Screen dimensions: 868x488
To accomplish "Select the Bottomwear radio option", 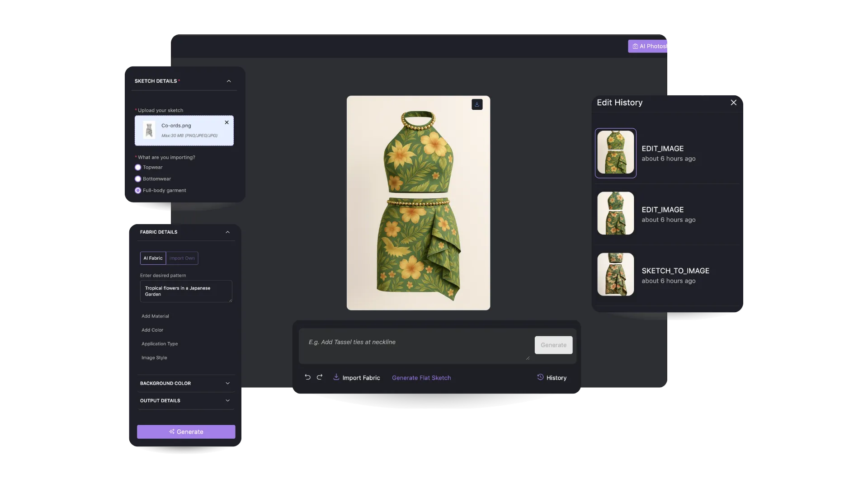I will (x=138, y=179).
